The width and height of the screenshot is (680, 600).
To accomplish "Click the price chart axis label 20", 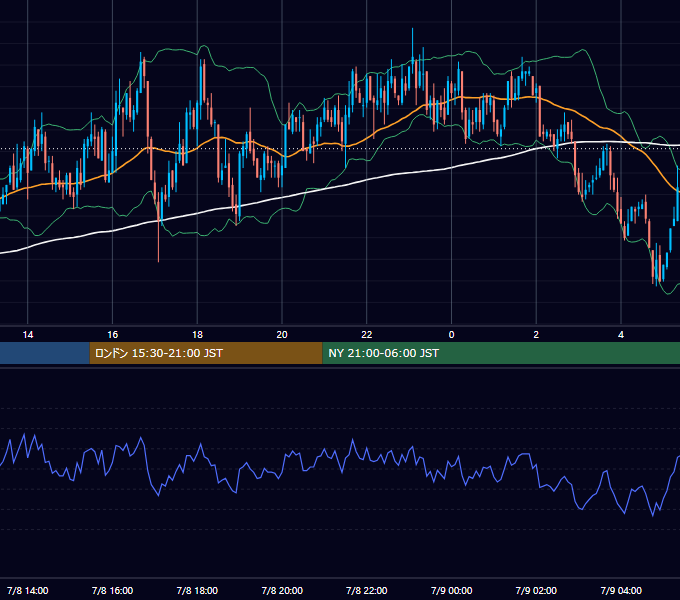I will tap(282, 335).
